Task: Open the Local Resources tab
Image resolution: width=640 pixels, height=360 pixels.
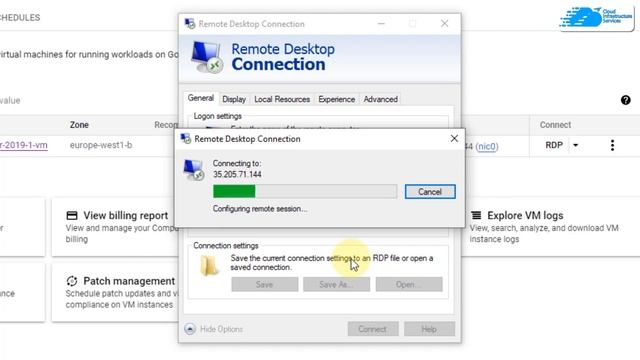Action: point(282,99)
